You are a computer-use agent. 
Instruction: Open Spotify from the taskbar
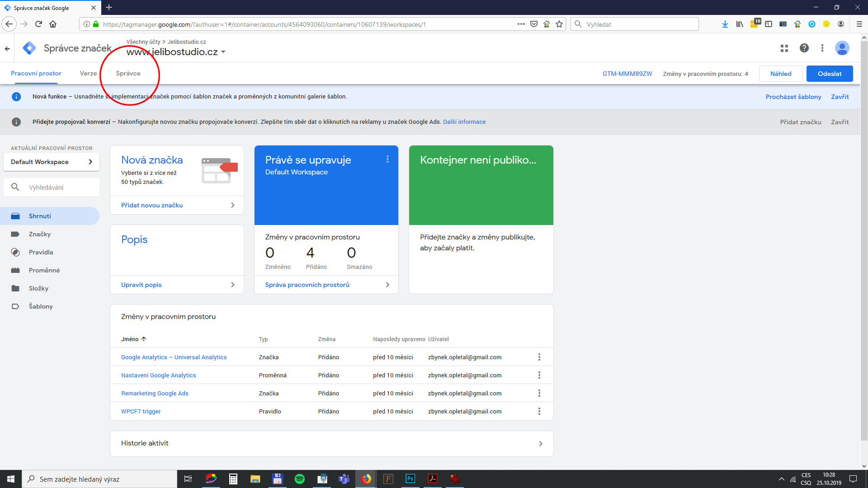pyautogui.click(x=300, y=479)
